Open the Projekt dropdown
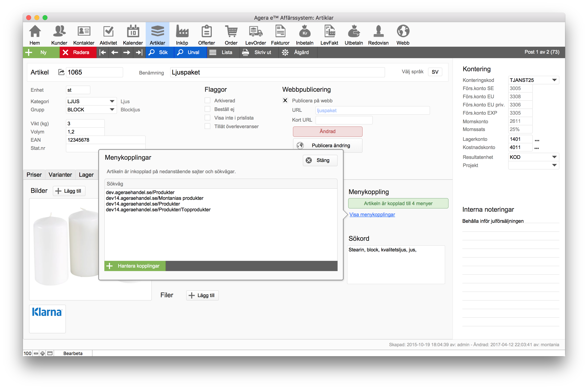The height and width of the screenshot is (389, 588). point(554,165)
